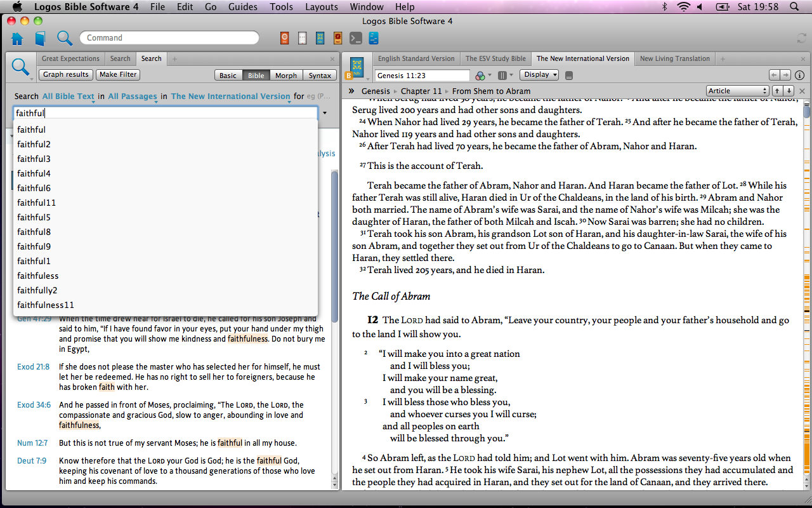
Task: Close the Bible panel locator bar
Action: pyautogui.click(x=802, y=91)
